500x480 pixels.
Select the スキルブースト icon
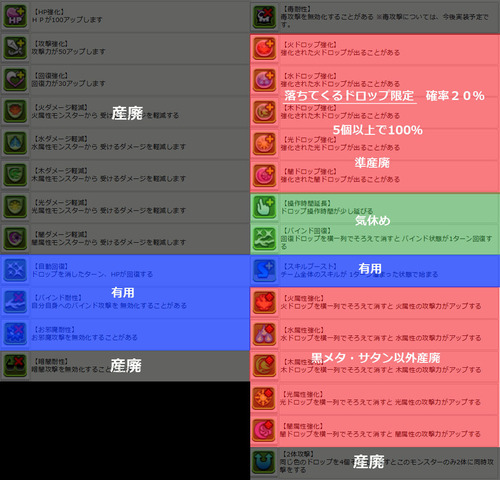[264, 270]
